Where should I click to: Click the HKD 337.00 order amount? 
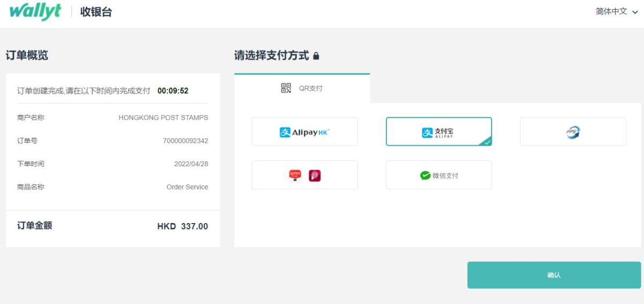(x=182, y=226)
